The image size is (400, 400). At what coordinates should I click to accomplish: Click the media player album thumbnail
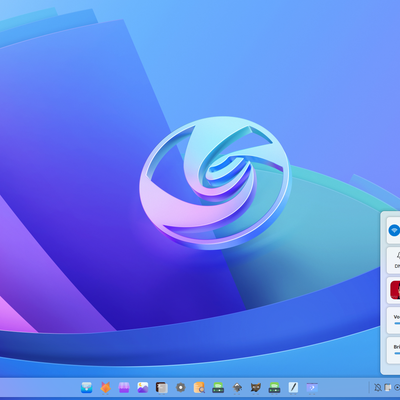395,290
